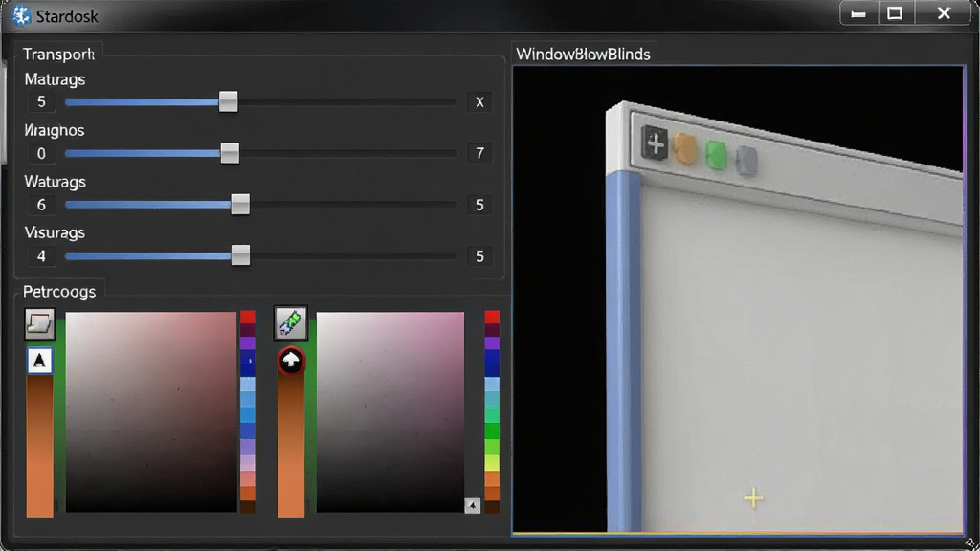Select red swatch atop the right color strip
The width and height of the screenshot is (980, 551).
tap(492, 317)
